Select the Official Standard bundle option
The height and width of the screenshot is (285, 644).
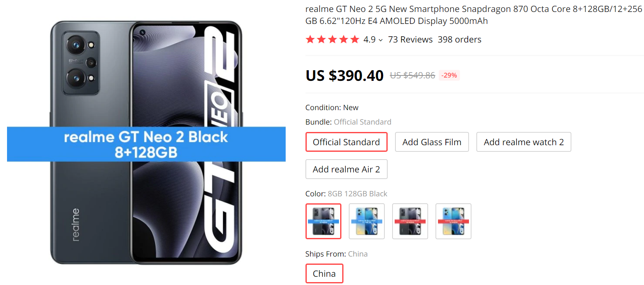(346, 142)
